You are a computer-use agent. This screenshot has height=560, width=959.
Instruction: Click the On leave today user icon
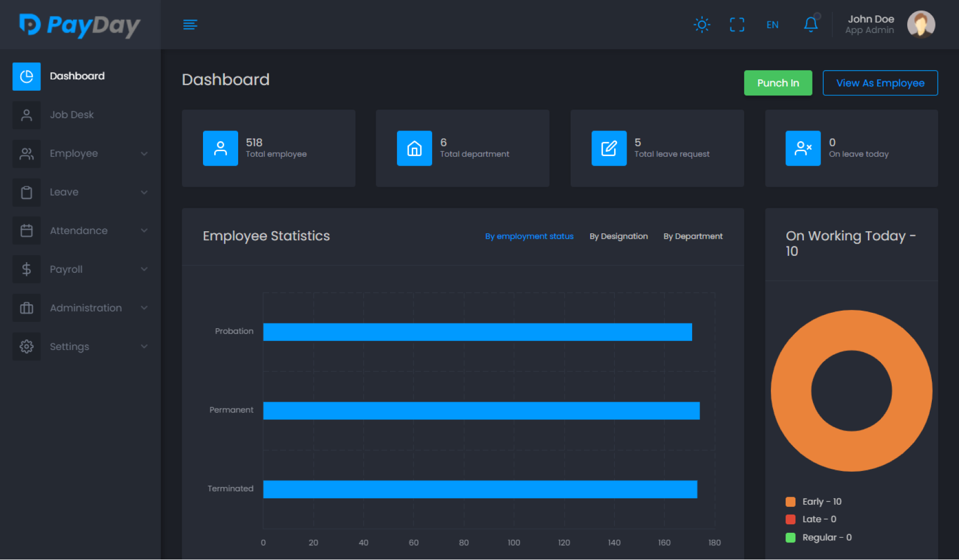803,148
